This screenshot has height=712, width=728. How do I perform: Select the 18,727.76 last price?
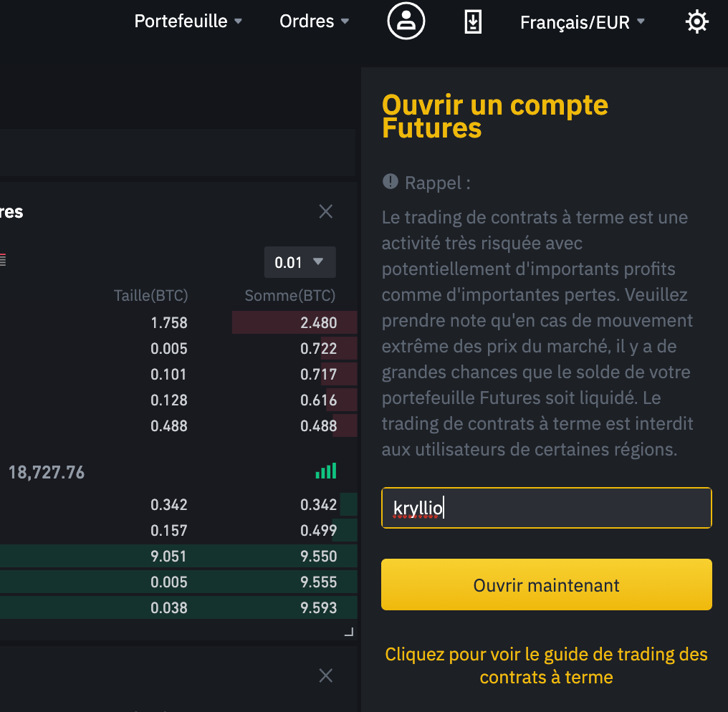(x=47, y=473)
